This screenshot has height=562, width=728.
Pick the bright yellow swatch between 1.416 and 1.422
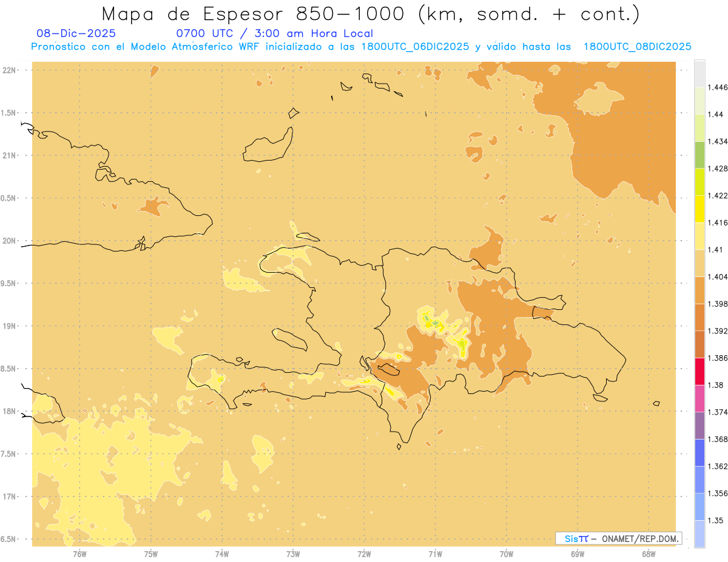pos(699,209)
